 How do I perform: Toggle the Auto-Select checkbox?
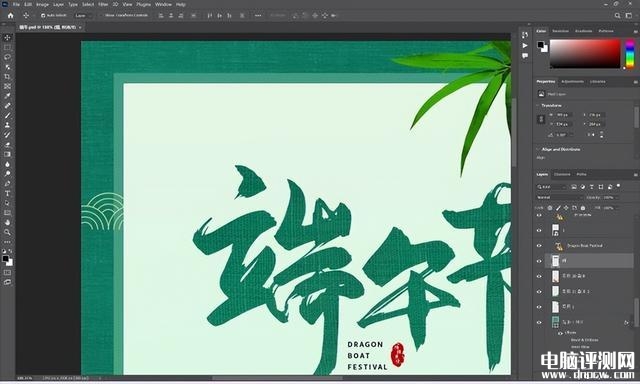[43, 16]
